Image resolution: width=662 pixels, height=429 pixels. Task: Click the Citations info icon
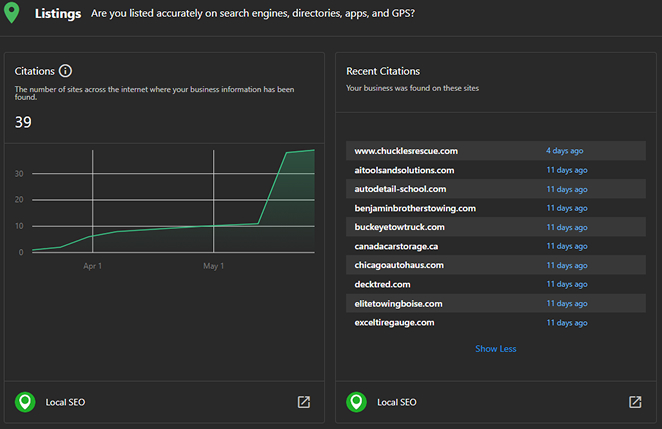66,71
